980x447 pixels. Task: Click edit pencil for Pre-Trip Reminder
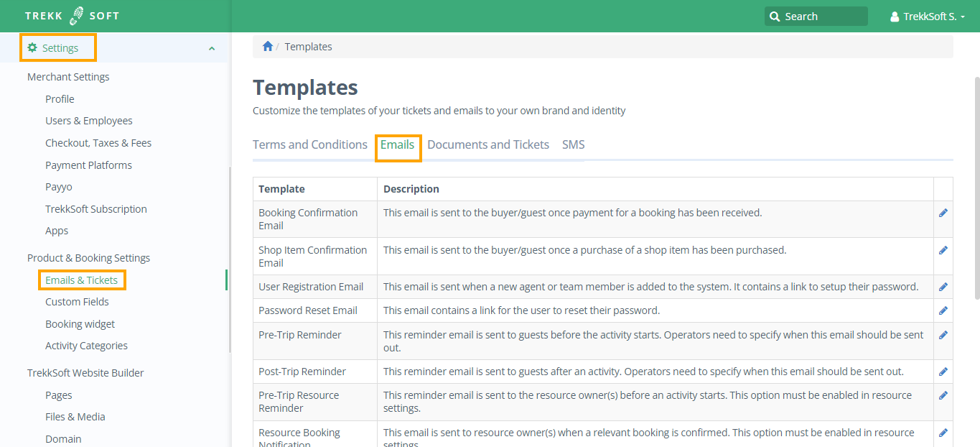point(943,335)
